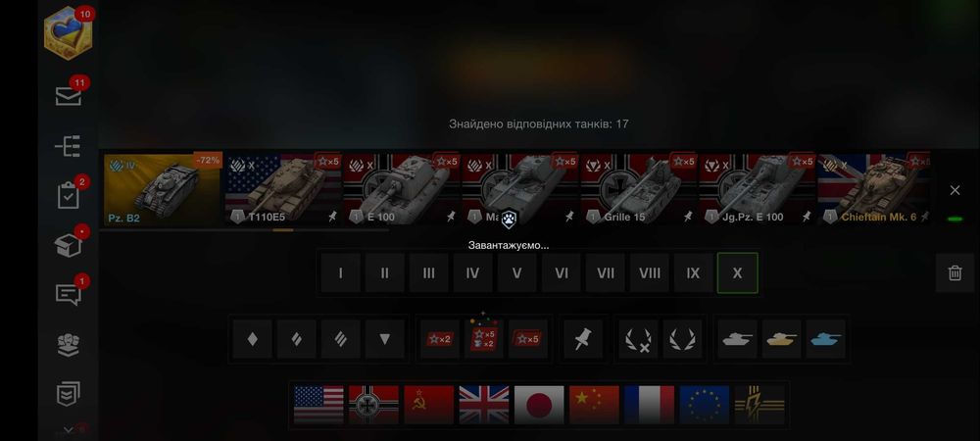Click the Ukrainian heart profile badge
Image resolution: width=980 pixels, height=441 pixels.
[69, 32]
